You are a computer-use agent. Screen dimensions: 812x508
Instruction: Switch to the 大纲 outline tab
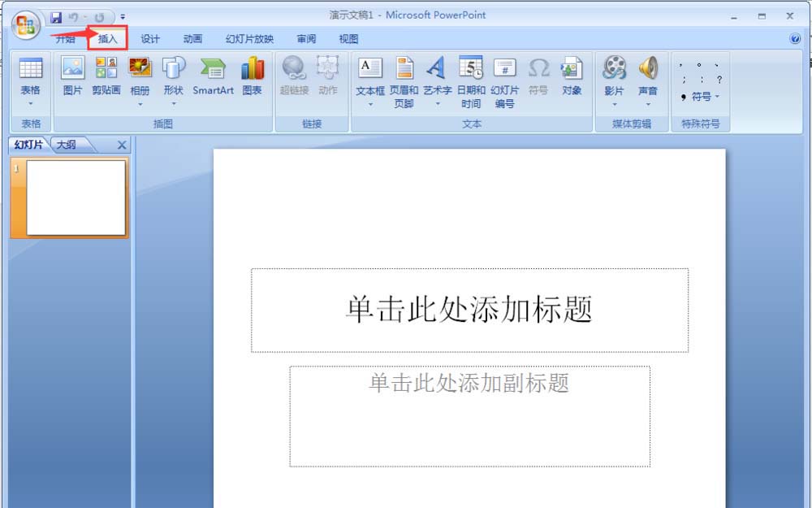[67, 145]
